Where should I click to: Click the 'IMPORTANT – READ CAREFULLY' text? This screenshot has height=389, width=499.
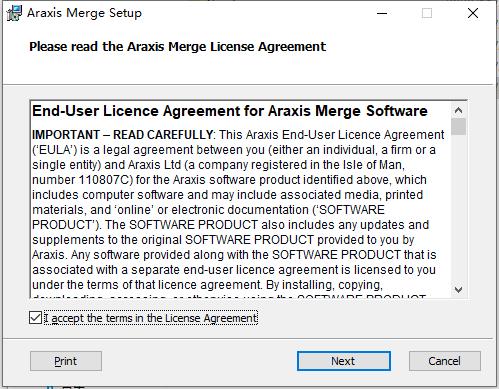pyautogui.click(x=122, y=135)
